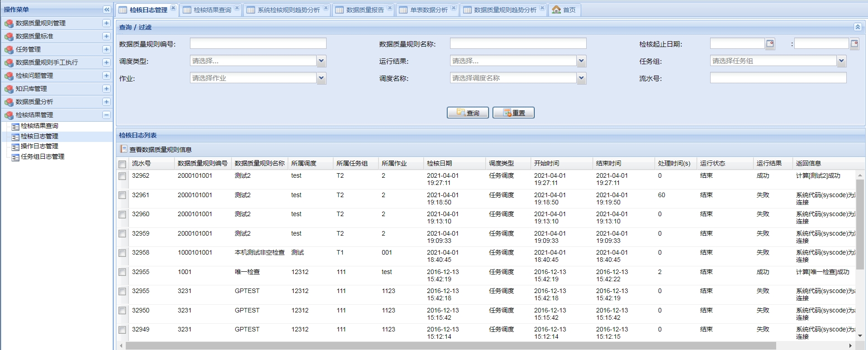
Task: Click the 重置 button
Action: 513,113
